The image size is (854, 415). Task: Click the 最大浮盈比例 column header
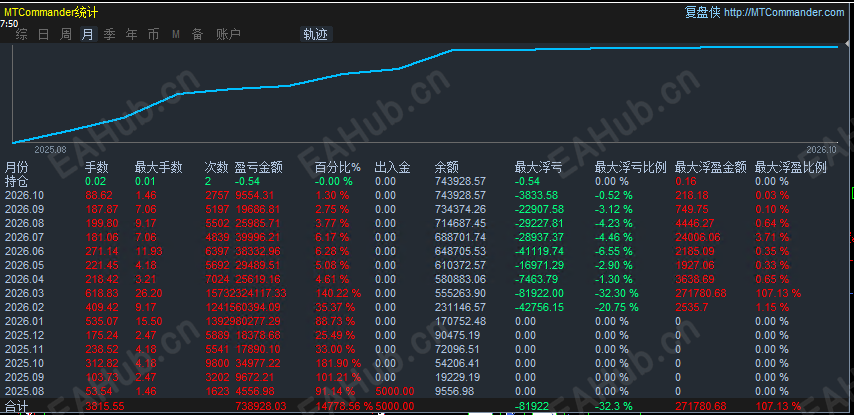(791, 167)
